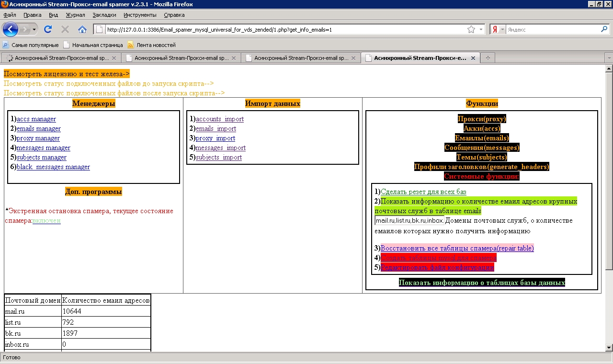
Task: Click show email counts for mail services link
Action: (476, 206)
